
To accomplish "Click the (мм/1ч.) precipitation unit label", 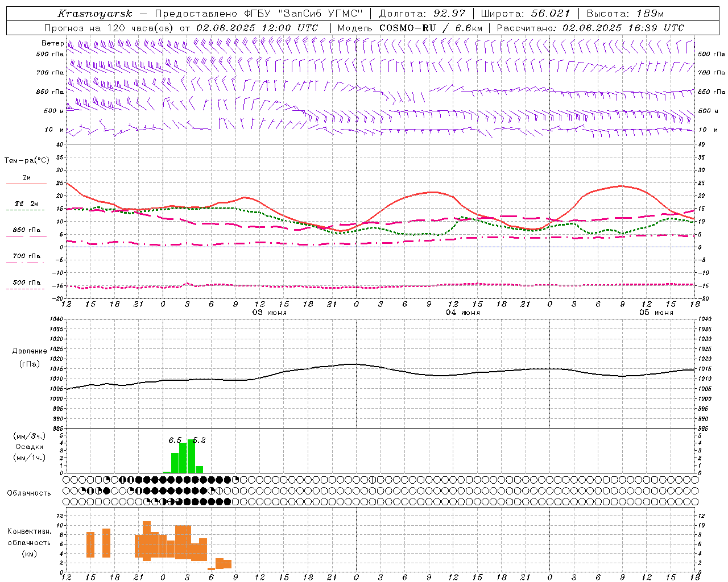I will [29, 458].
